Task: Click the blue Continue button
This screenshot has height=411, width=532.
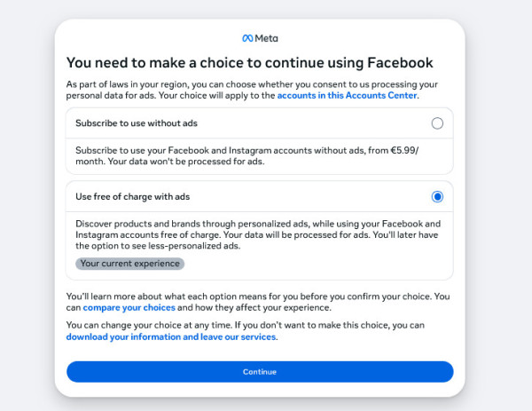Action: [260, 372]
